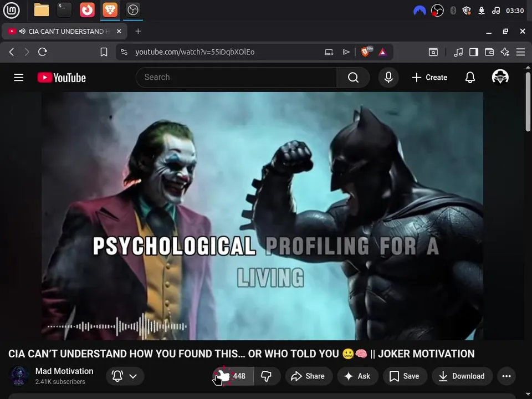The width and height of the screenshot is (532, 399).
Task: Open the Brave playlist music icon
Action: tap(458, 52)
